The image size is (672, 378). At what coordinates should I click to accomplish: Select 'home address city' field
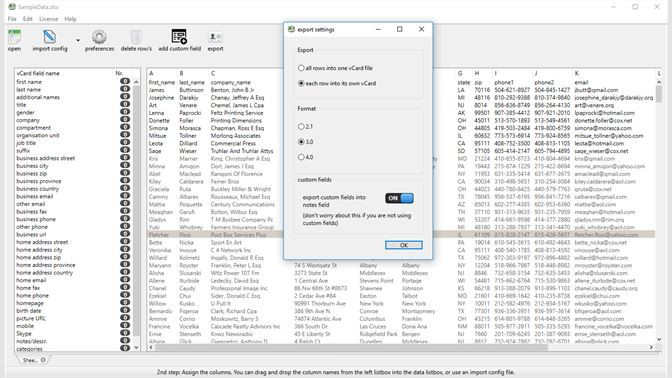pos(39,250)
